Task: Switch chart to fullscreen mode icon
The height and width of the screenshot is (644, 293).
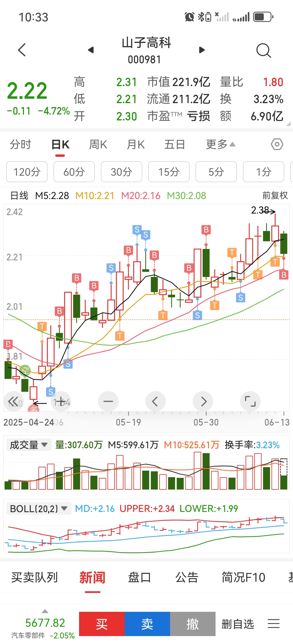Action: [250, 401]
